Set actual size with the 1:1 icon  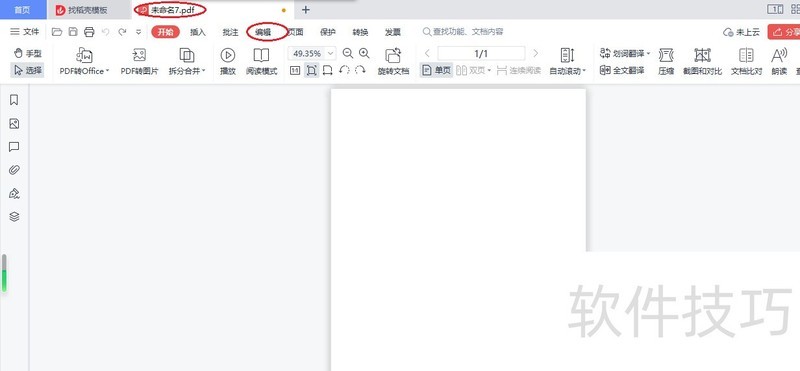295,70
